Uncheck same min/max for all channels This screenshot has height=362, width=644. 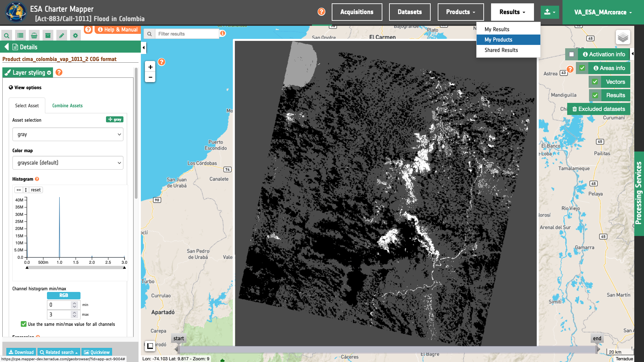[23, 324]
